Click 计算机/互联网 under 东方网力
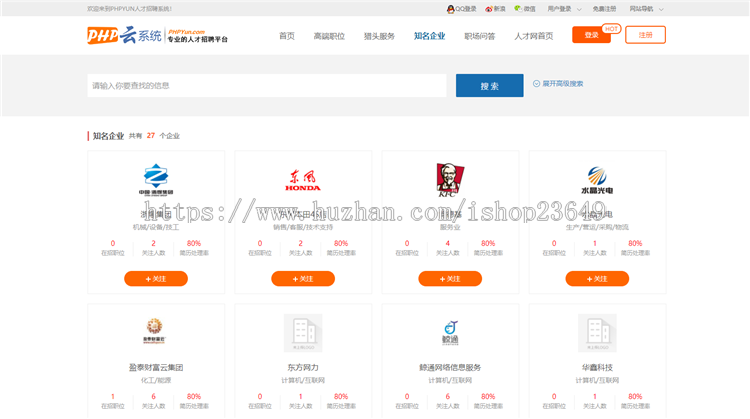This screenshot has width=750, height=419. point(303,381)
